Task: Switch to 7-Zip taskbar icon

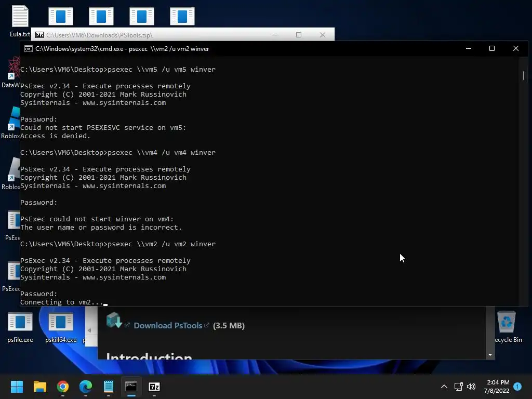Action: point(154,387)
